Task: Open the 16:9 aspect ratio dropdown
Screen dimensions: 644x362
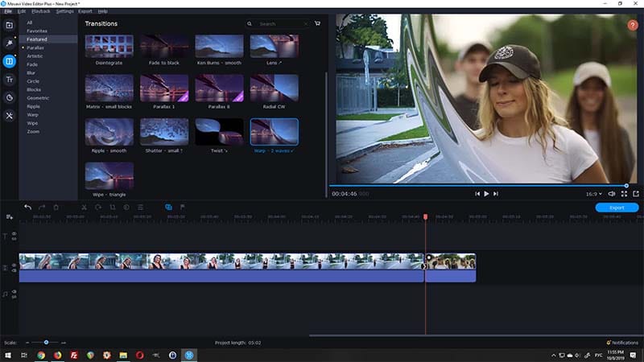Action: point(594,194)
